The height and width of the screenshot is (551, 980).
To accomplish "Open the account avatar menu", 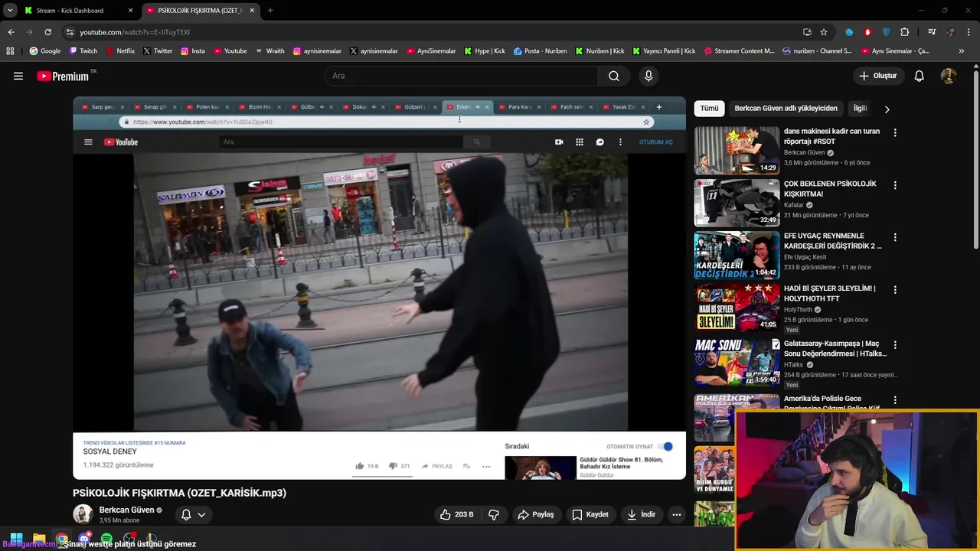I will [x=948, y=76].
